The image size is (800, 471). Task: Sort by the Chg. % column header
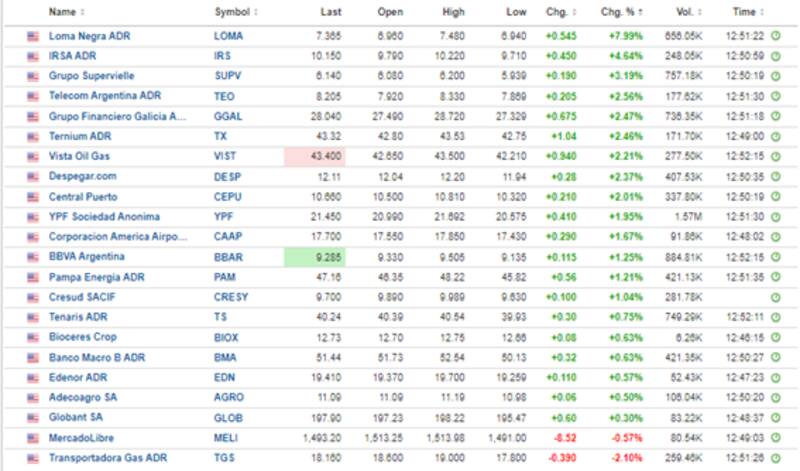(622, 12)
